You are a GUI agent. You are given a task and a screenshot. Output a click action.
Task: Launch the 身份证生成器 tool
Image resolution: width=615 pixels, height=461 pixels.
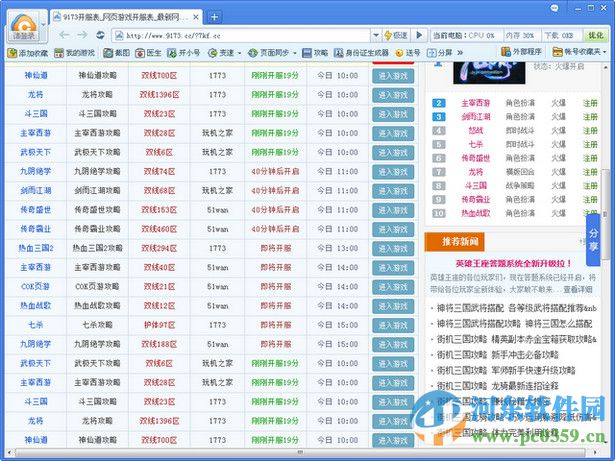(x=361, y=53)
